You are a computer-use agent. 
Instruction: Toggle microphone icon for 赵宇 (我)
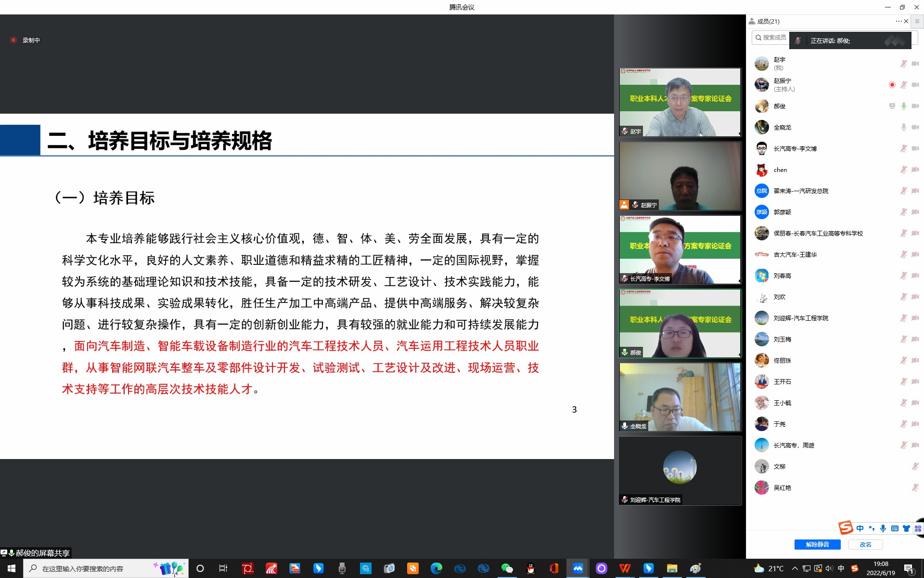point(903,64)
